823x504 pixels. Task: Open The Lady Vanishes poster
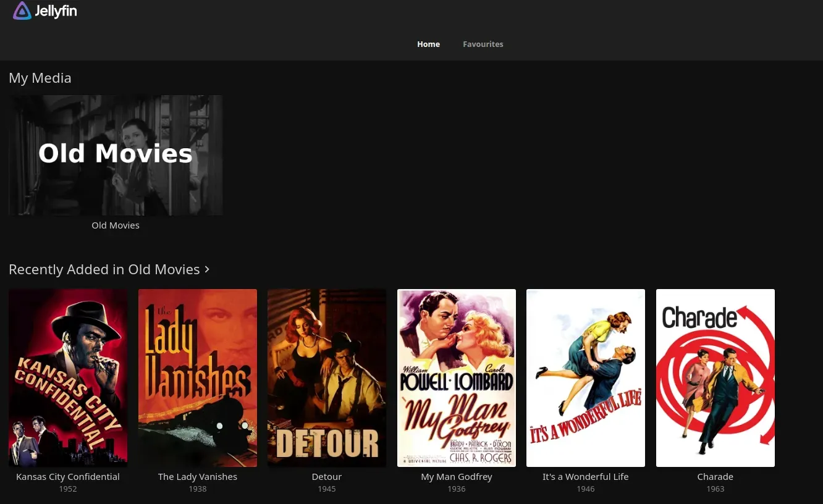tap(198, 378)
